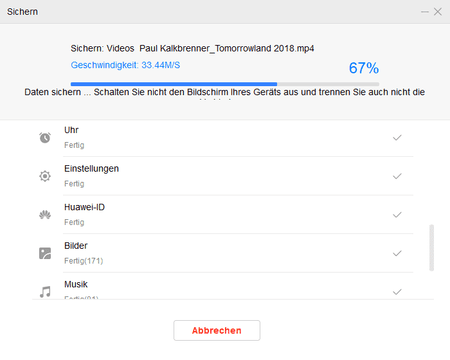450x360 pixels.
Task: Close the Sichern dialog
Action: pyautogui.click(x=438, y=12)
